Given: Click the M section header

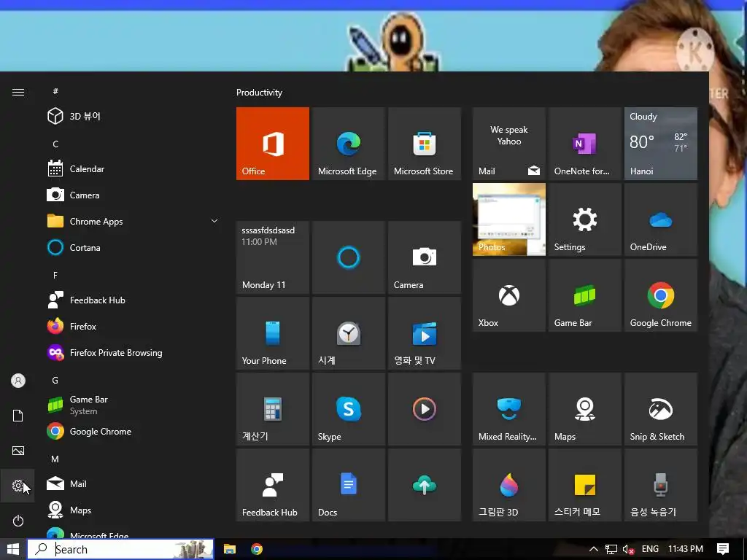Looking at the screenshot, I should pyautogui.click(x=55, y=459).
